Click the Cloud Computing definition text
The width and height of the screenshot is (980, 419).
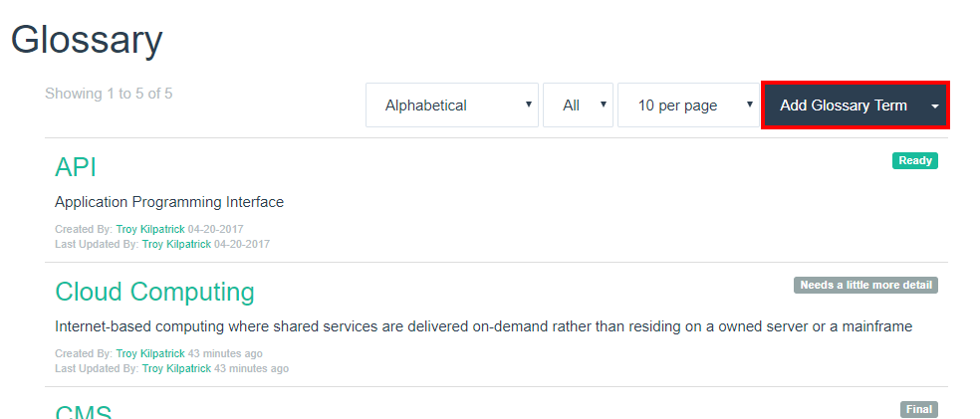pos(484,326)
